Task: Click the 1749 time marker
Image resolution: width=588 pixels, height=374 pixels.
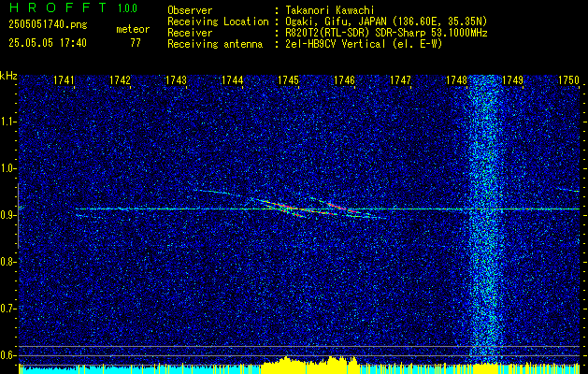Action: coord(512,79)
